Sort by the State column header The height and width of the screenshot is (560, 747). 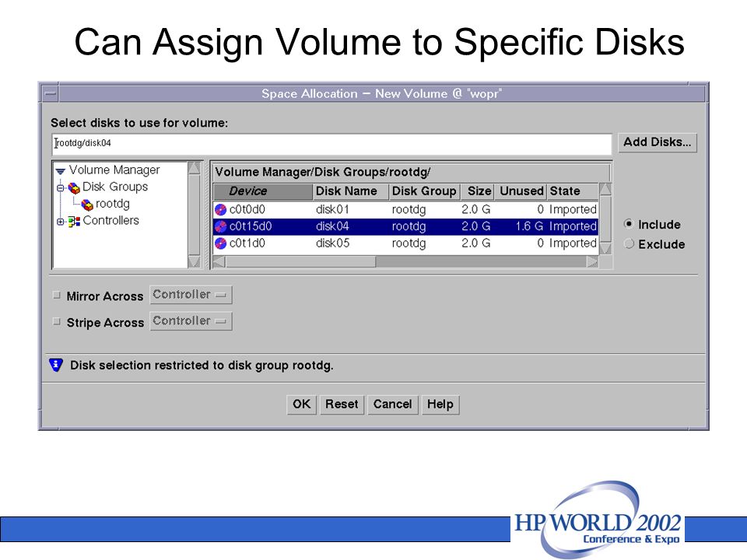click(572, 191)
